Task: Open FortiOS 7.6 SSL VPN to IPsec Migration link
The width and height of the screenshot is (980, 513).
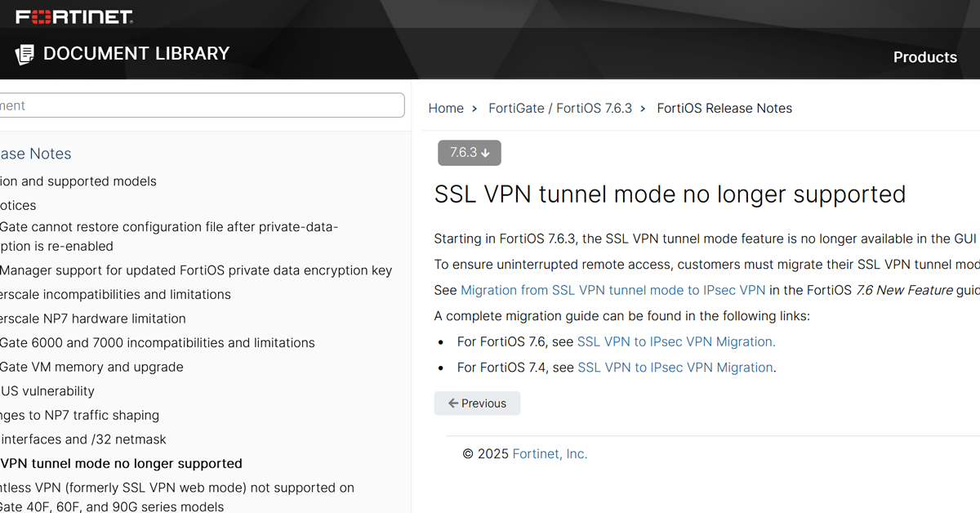Action: click(x=676, y=342)
